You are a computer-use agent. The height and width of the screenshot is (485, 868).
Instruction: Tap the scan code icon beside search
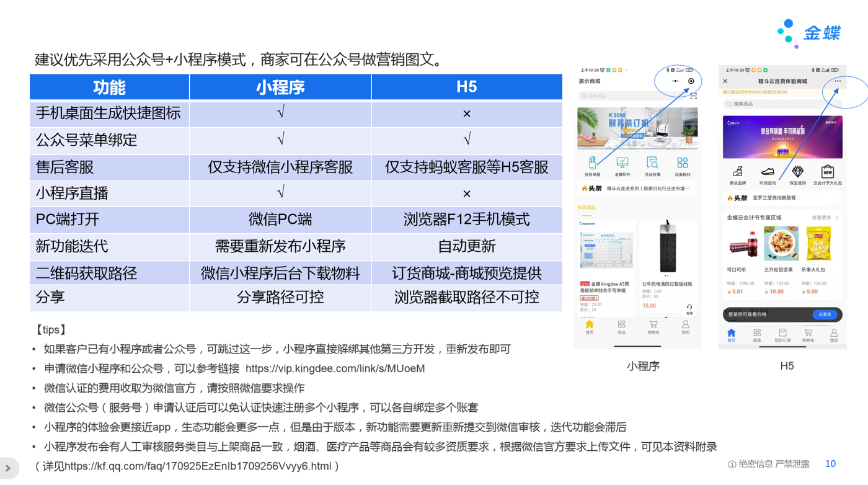(693, 96)
